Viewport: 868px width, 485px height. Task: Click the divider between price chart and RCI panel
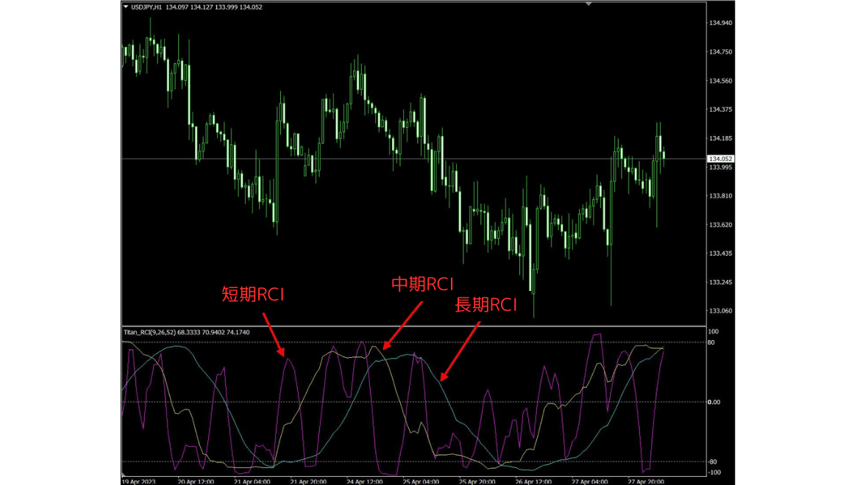pyautogui.click(x=412, y=326)
